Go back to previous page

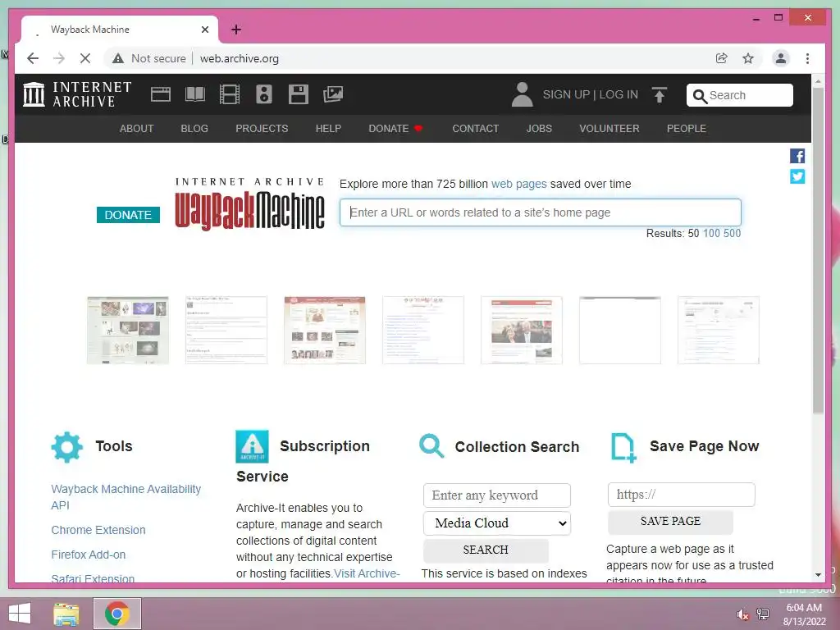(x=33, y=58)
